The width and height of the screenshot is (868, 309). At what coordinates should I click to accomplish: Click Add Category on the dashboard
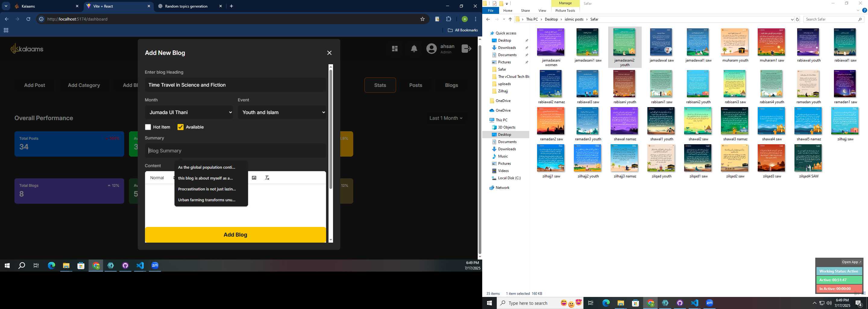83,85
